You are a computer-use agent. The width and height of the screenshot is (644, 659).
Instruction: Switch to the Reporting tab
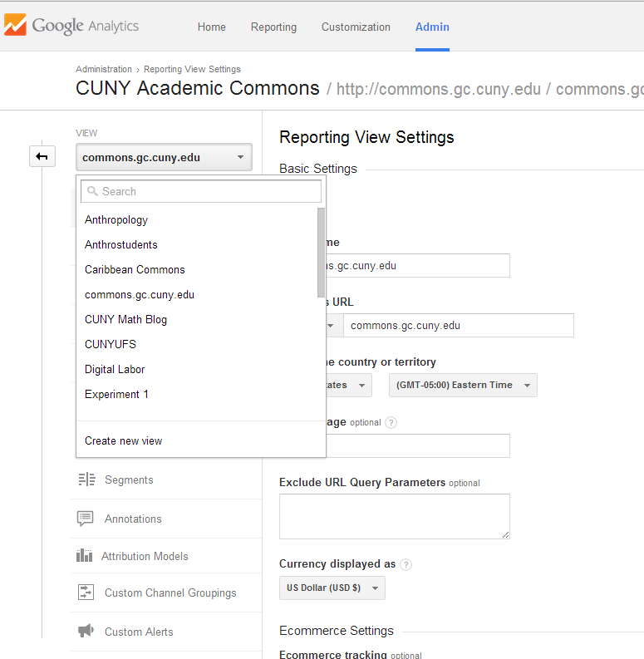[x=273, y=27]
